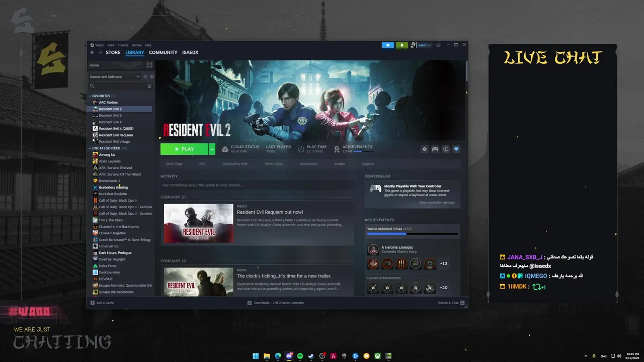Viewport: 644px width, 362px height.
Task: Open the Friends menu
Action: pyautogui.click(x=123, y=45)
